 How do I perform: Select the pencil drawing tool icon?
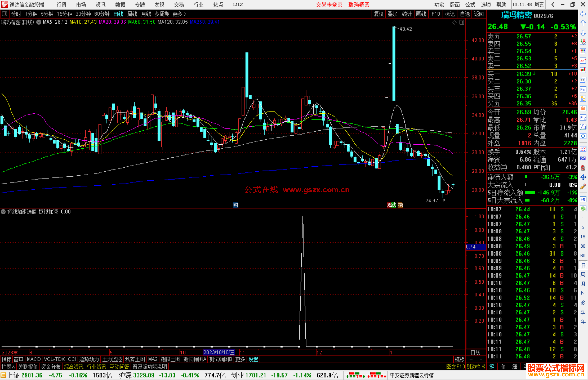coord(583,187)
